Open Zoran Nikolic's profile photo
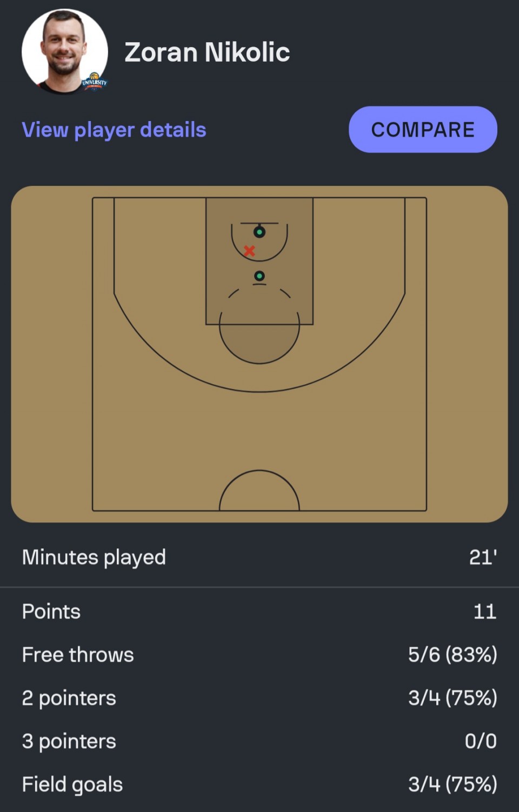This screenshot has width=519, height=812. (x=64, y=51)
